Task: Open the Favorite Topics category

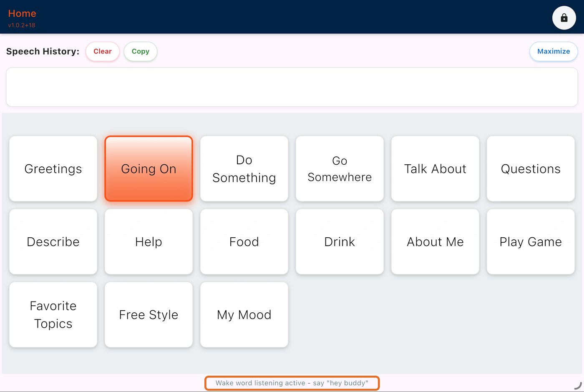Action: point(53,314)
